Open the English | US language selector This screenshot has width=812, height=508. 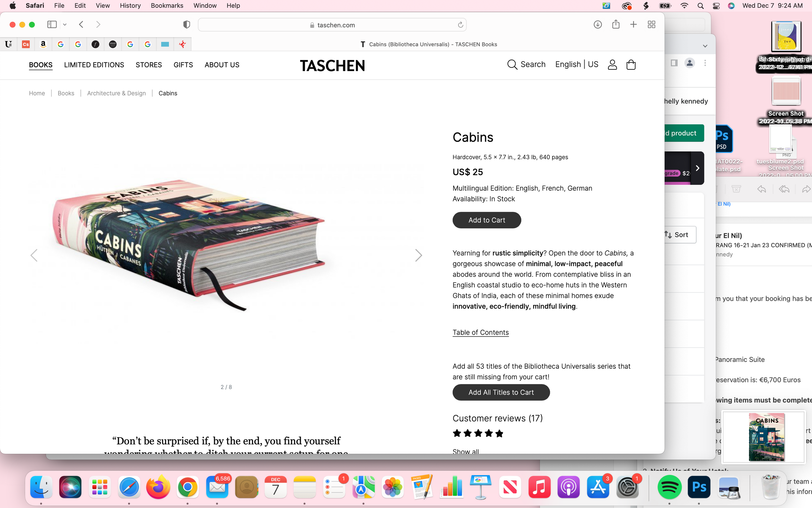[577, 64]
